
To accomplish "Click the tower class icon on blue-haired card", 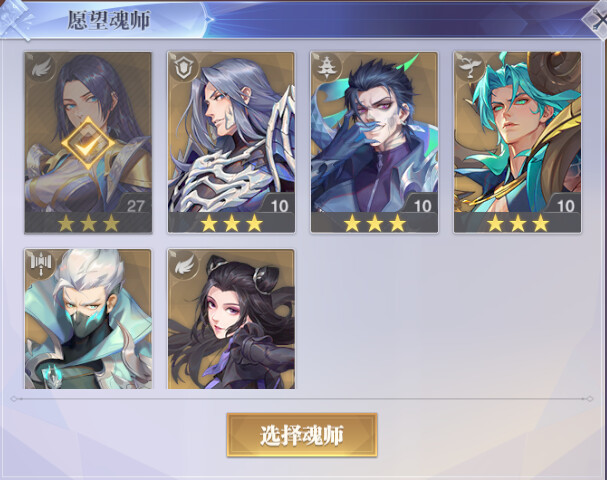I will (327, 69).
